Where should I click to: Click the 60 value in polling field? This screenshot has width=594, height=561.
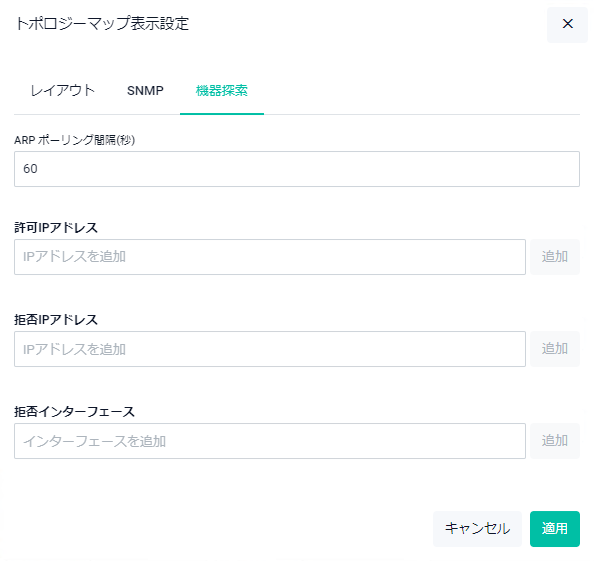[x=30, y=169]
